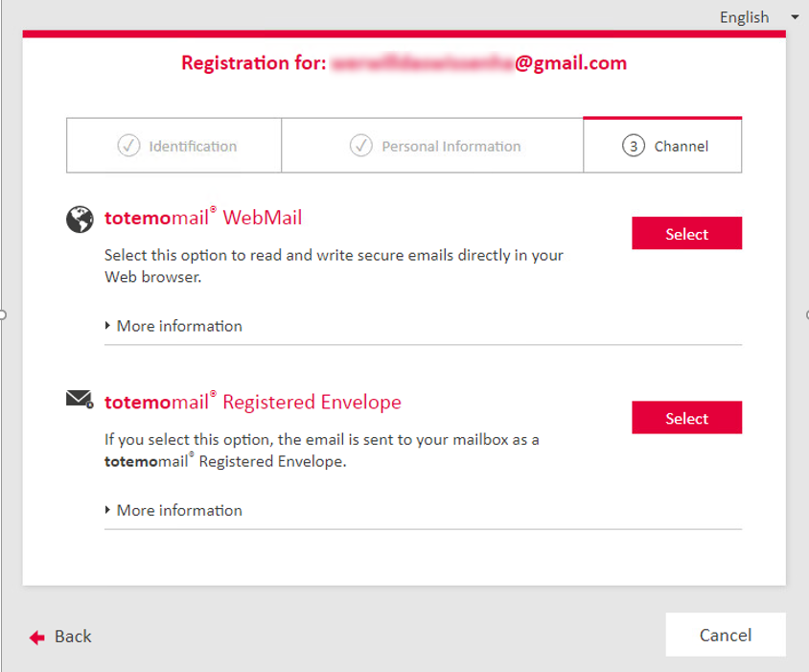The width and height of the screenshot is (809, 672).
Task: Click the totemomail Registered Envelope heading
Action: point(253,402)
